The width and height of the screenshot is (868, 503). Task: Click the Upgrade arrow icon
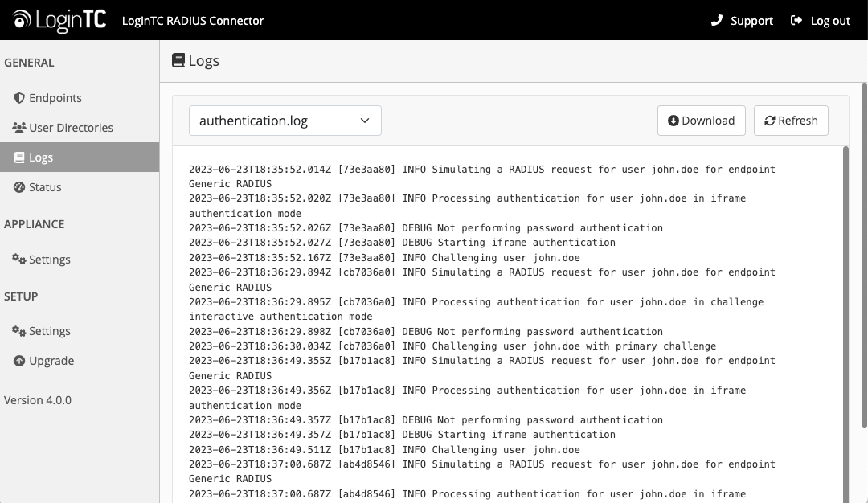point(19,361)
